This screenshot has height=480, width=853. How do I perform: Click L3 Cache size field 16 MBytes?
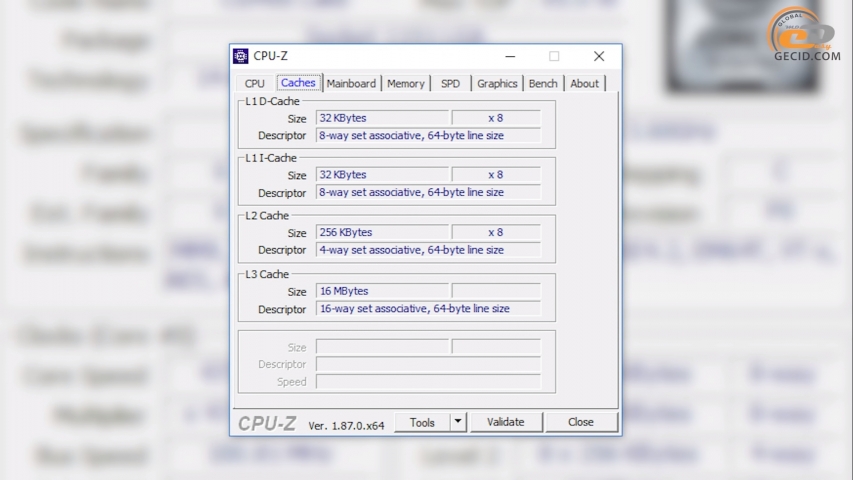click(382, 291)
